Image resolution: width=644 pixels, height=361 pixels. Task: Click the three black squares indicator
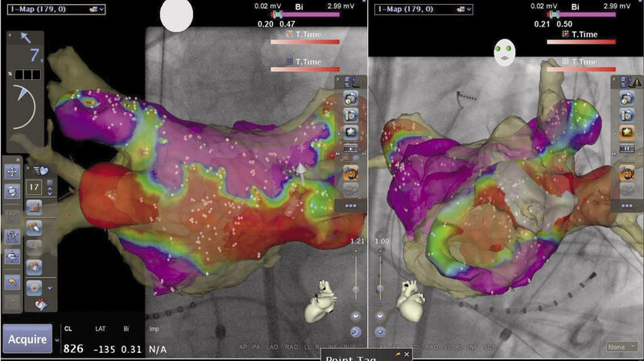click(x=28, y=74)
